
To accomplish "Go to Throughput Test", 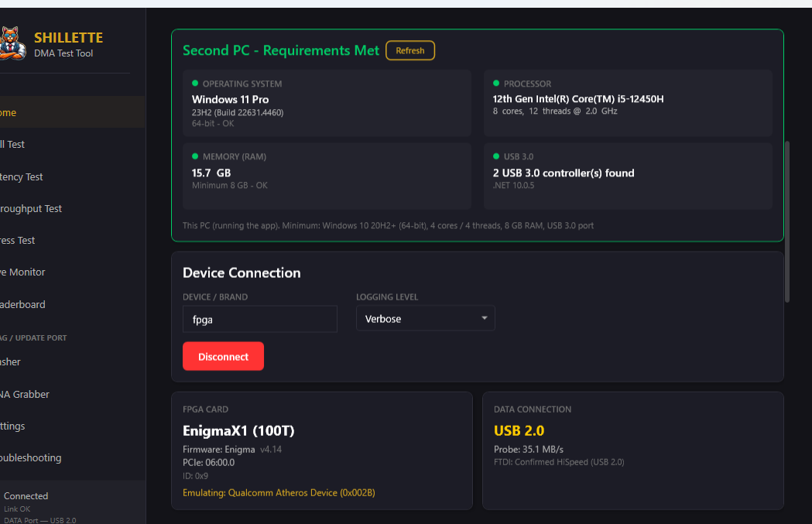I will click(73, 209).
